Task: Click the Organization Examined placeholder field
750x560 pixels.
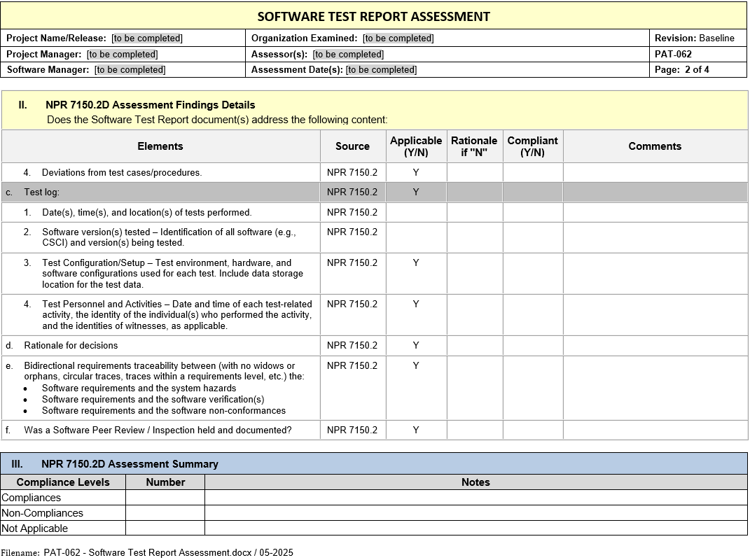Action: coord(398,38)
